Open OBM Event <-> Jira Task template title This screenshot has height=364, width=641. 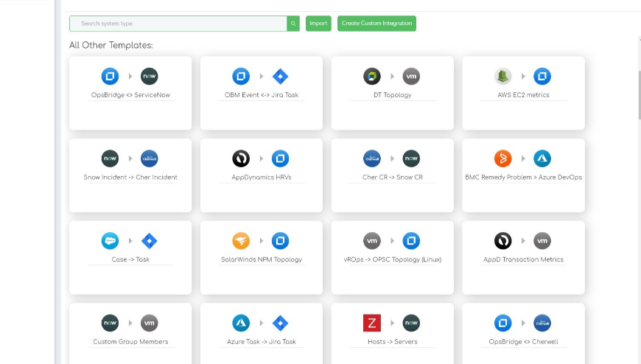point(262,95)
